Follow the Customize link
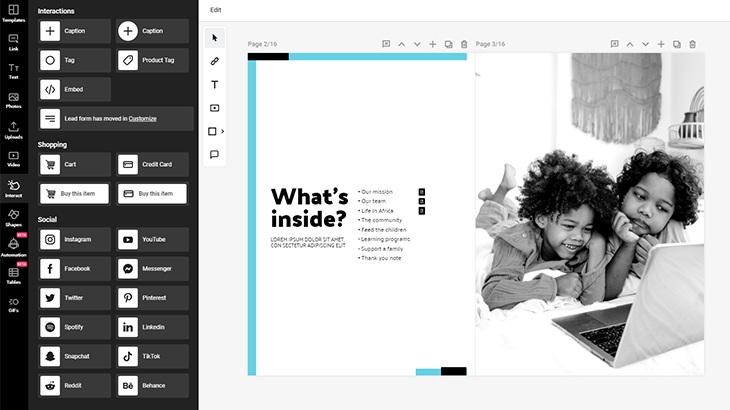This screenshot has height=410, width=730. [x=142, y=118]
